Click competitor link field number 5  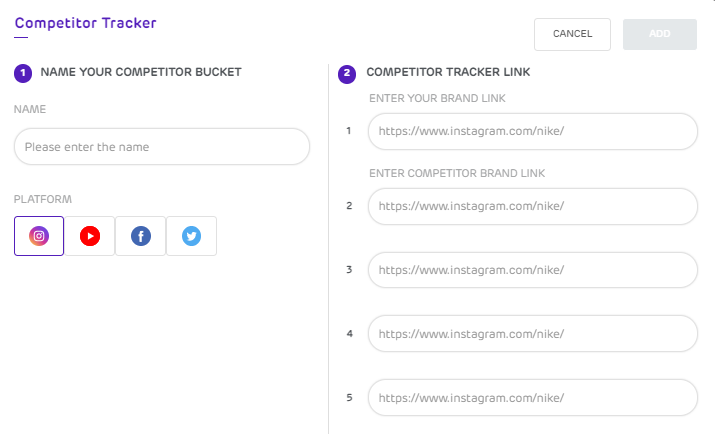pos(532,397)
